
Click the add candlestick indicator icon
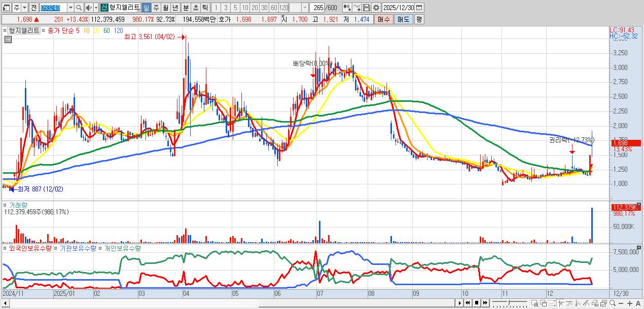pos(347,8)
